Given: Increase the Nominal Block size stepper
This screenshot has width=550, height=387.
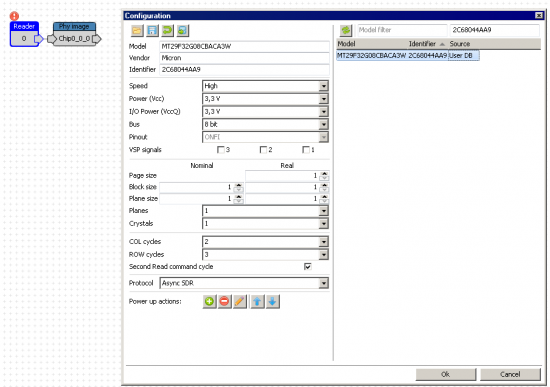Looking at the screenshot, I should click(x=239, y=185).
